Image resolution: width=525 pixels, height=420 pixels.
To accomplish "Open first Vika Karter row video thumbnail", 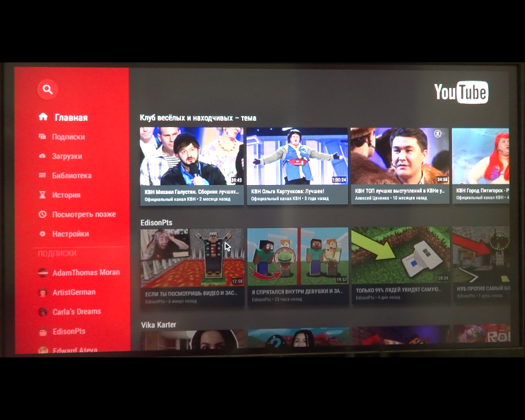I will (x=193, y=339).
